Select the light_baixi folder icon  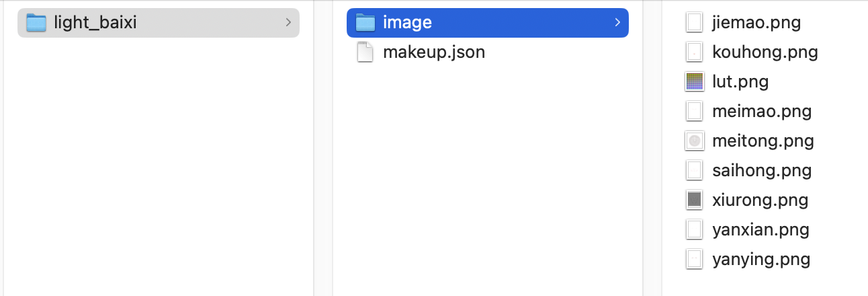[x=36, y=23]
